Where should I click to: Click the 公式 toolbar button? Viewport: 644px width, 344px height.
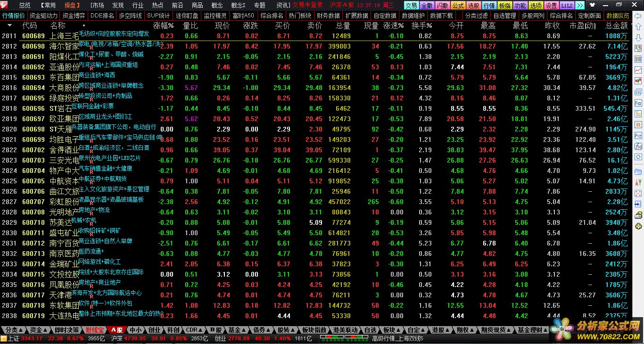[x=458, y=5]
